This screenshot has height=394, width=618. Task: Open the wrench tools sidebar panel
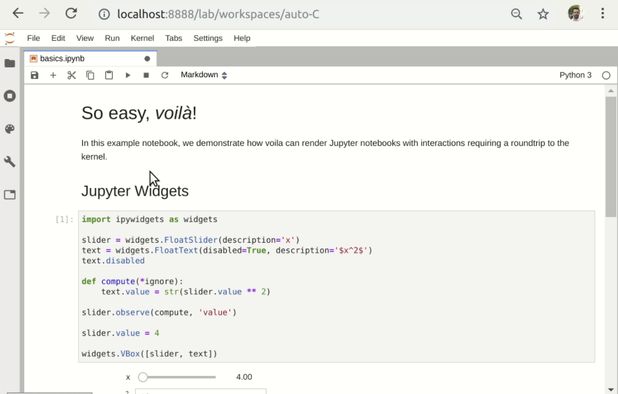coord(10,162)
